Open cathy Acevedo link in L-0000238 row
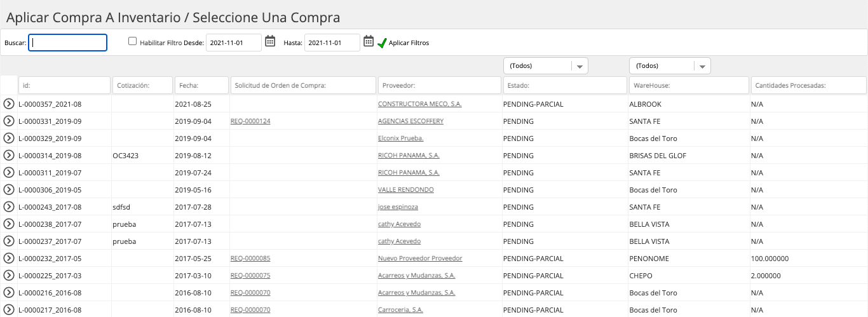 pos(399,224)
